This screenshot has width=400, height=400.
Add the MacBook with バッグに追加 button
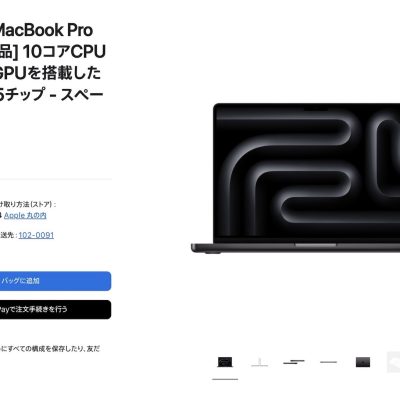point(55,281)
